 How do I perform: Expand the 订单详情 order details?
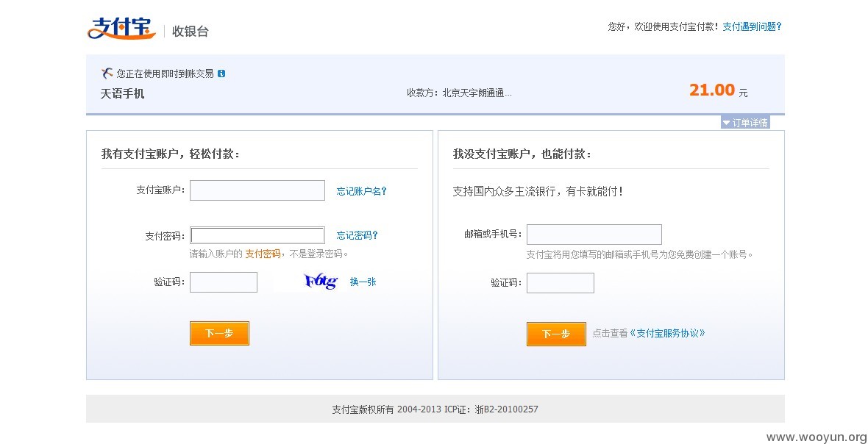pyautogui.click(x=745, y=123)
